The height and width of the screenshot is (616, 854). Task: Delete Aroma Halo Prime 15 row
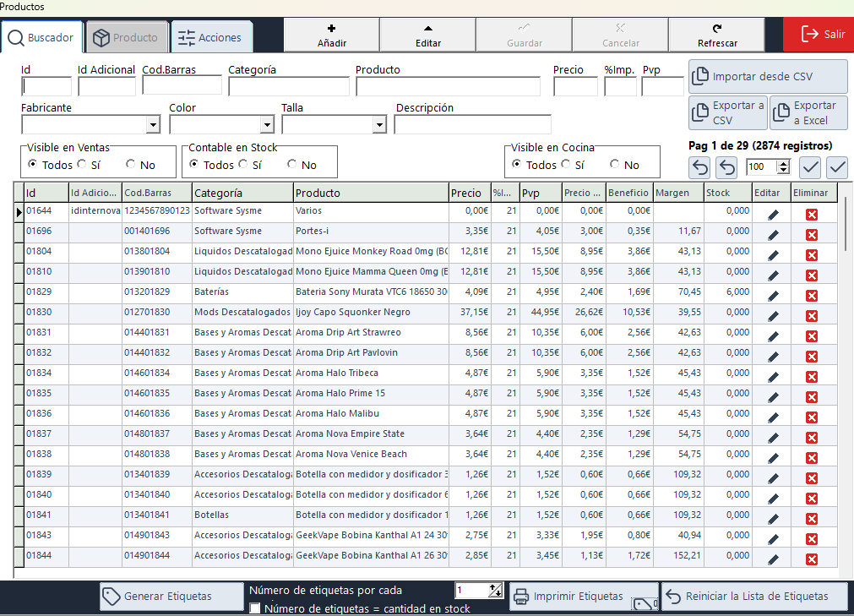pyautogui.click(x=812, y=397)
